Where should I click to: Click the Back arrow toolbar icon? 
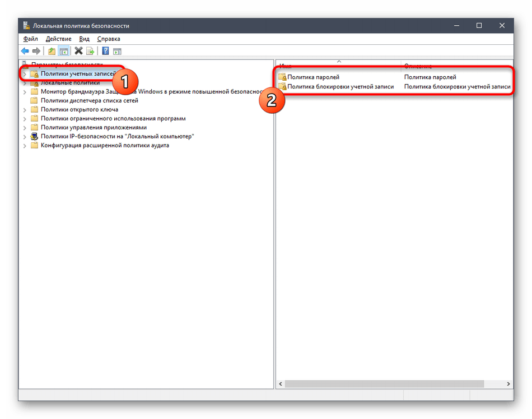[x=25, y=51]
